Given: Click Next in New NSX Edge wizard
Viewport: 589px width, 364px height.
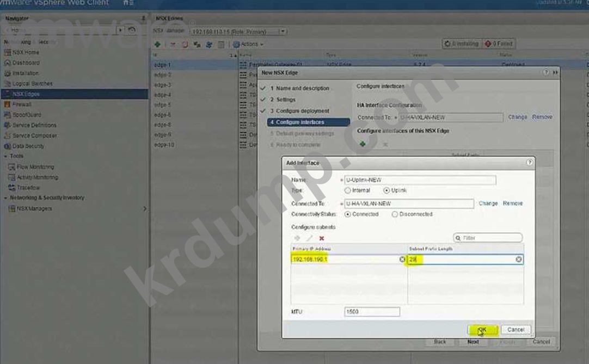Looking at the screenshot, I should 473,342.
